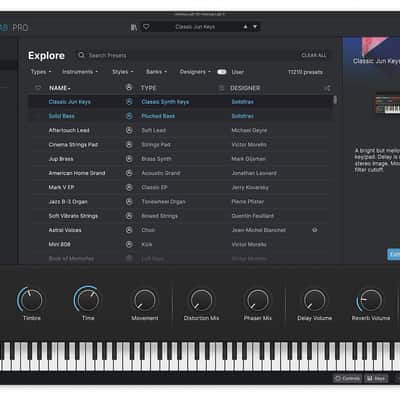Adjust the Reverb Volume knob
The width and height of the screenshot is (400, 400).
click(x=370, y=300)
